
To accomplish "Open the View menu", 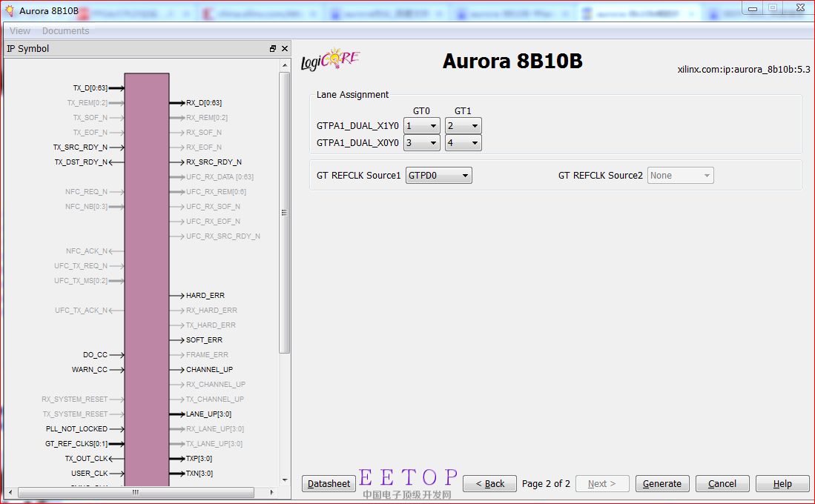I will (20, 31).
